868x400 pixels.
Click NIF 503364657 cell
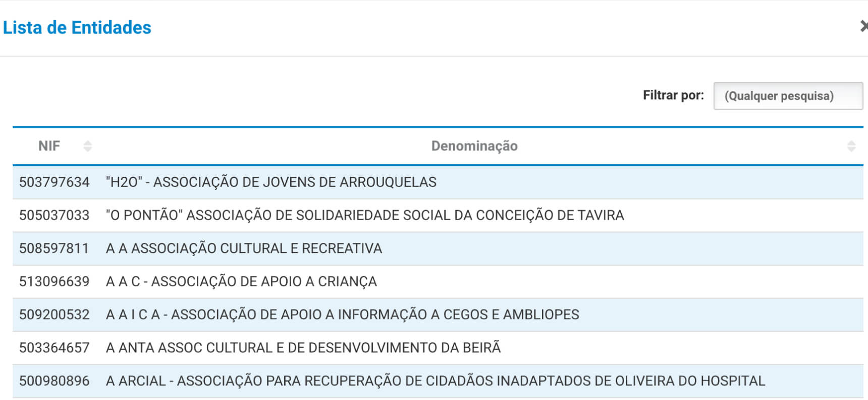point(55,348)
